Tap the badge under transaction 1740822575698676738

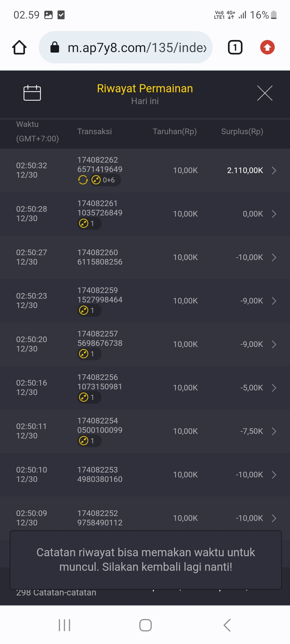pos(89,354)
